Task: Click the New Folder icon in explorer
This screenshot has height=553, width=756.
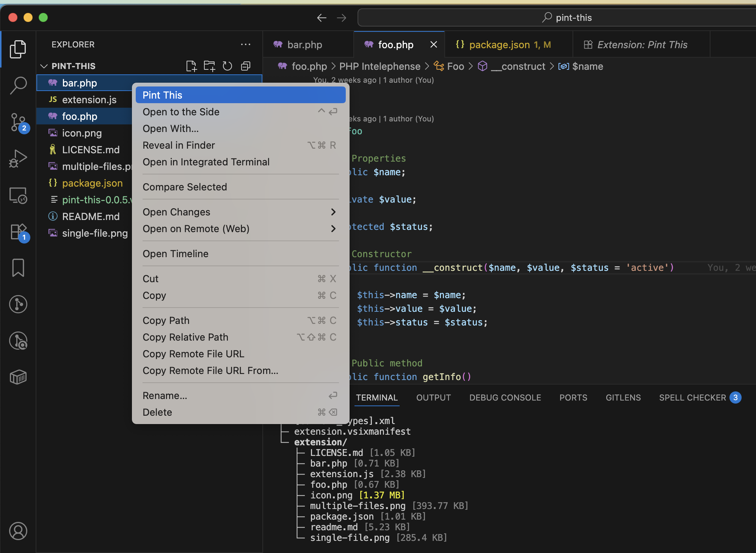Action: [x=209, y=66]
